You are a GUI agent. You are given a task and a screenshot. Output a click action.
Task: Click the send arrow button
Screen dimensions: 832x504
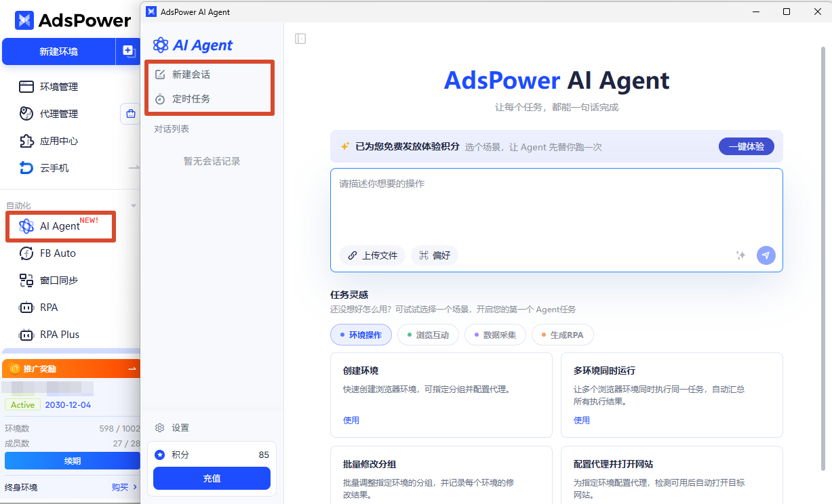(x=766, y=255)
